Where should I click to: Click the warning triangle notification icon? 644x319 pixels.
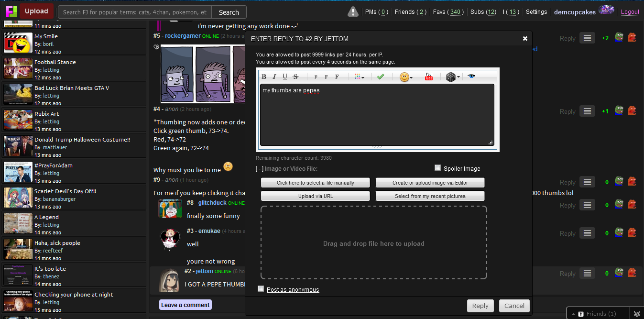click(353, 12)
